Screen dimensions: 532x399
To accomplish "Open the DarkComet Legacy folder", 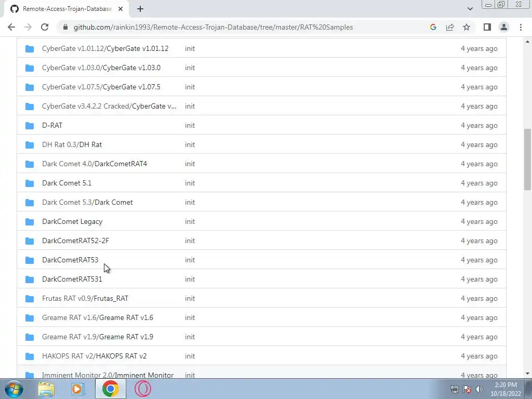I will [x=72, y=221].
